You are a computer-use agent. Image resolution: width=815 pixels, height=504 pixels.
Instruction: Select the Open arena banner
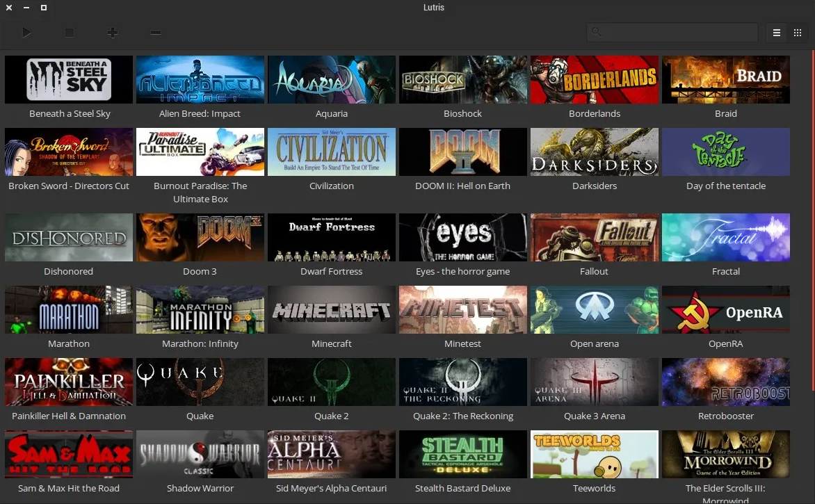click(x=595, y=309)
